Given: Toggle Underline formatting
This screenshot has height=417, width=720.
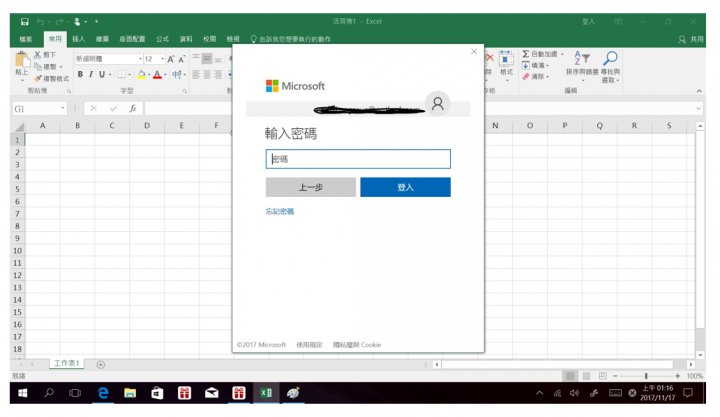Looking at the screenshot, I should [x=102, y=74].
